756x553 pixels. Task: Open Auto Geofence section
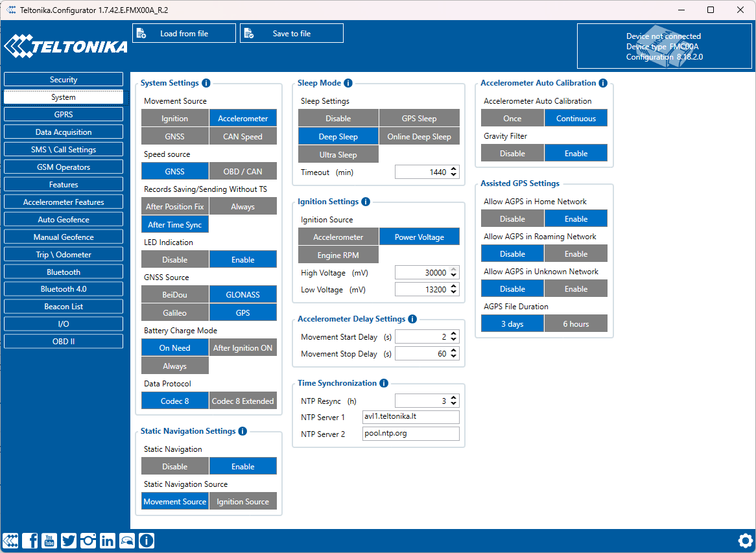click(x=63, y=219)
